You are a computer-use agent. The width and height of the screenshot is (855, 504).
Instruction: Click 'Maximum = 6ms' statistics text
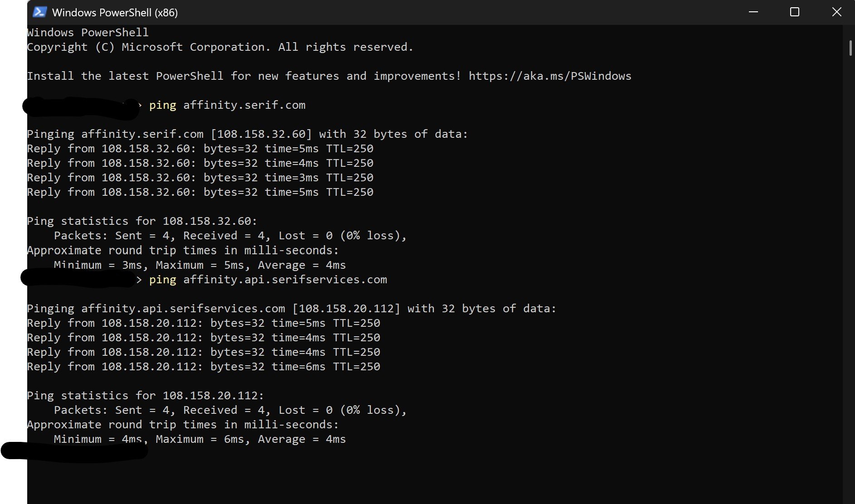coord(200,439)
